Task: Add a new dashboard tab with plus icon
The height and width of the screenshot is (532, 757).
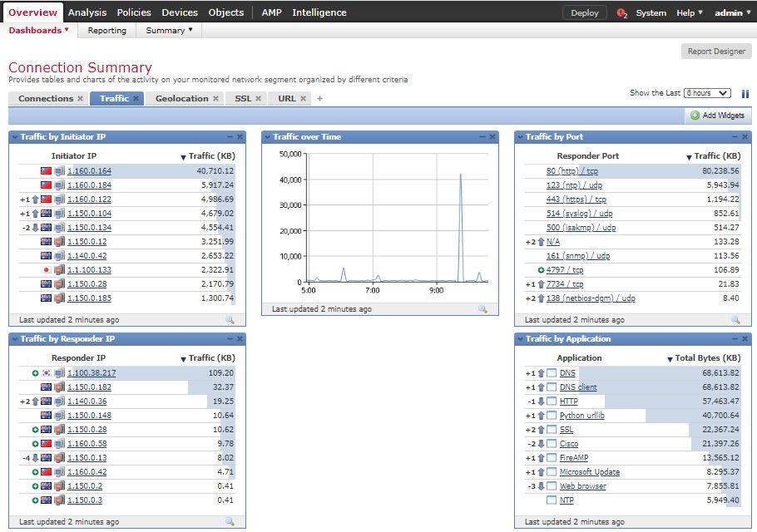Action: 319,98
